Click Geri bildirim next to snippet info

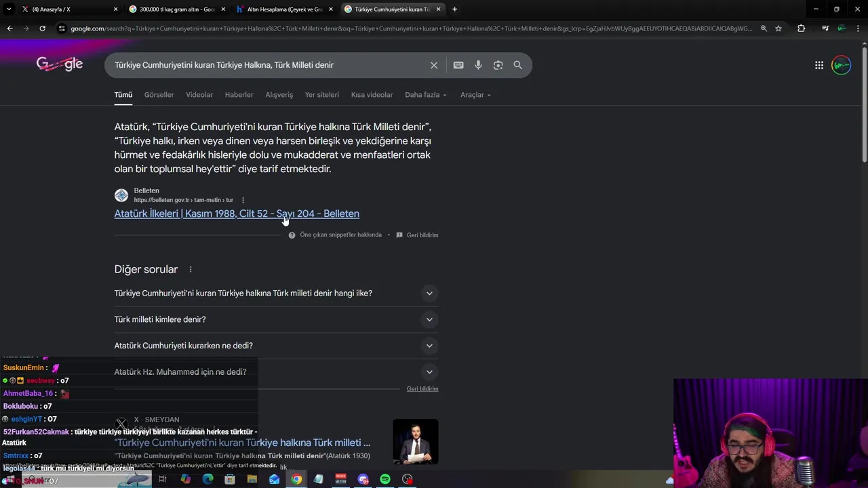422,235
